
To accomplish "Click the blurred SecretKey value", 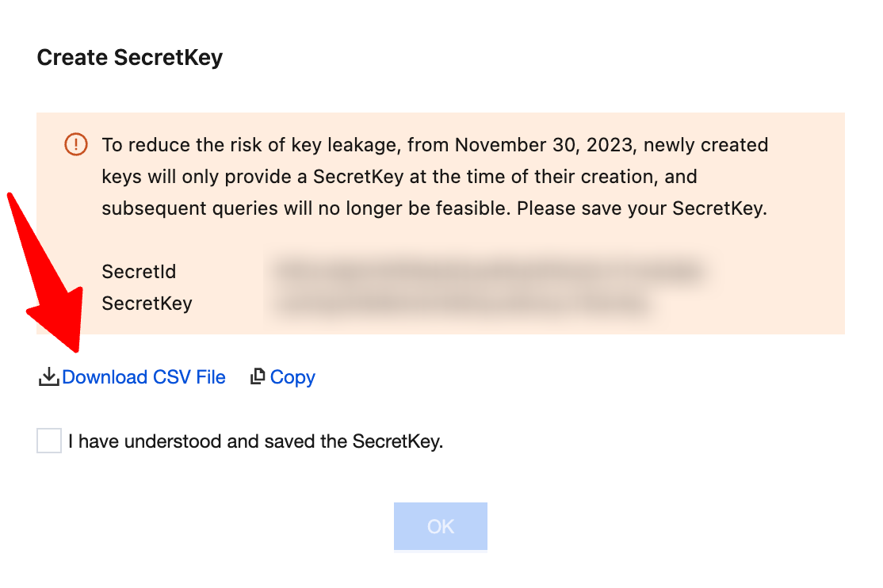I will (x=464, y=304).
